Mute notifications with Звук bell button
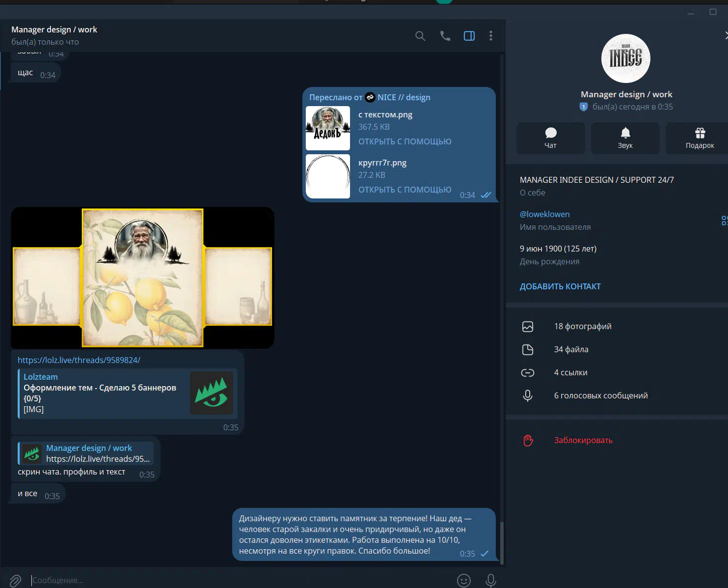This screenshot has width=728, height=588. (x=625, y=138)
